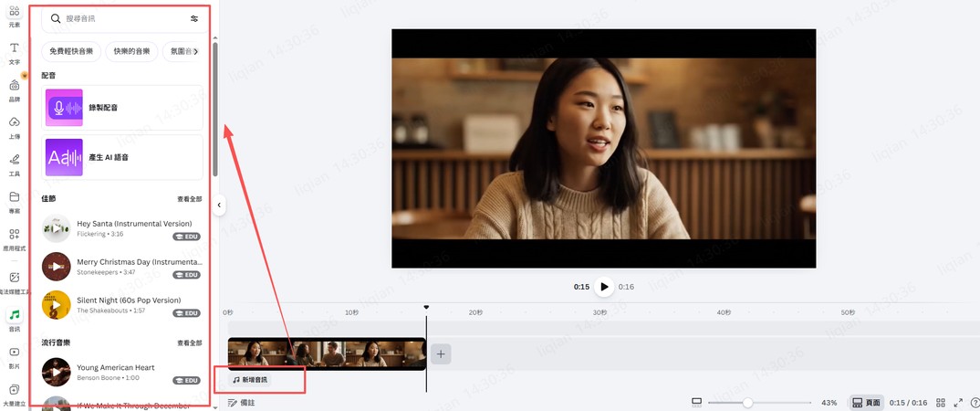Click the magnifier icon in audio search
Viewport: 980px width, 411px height.
[x=56, y=19]
